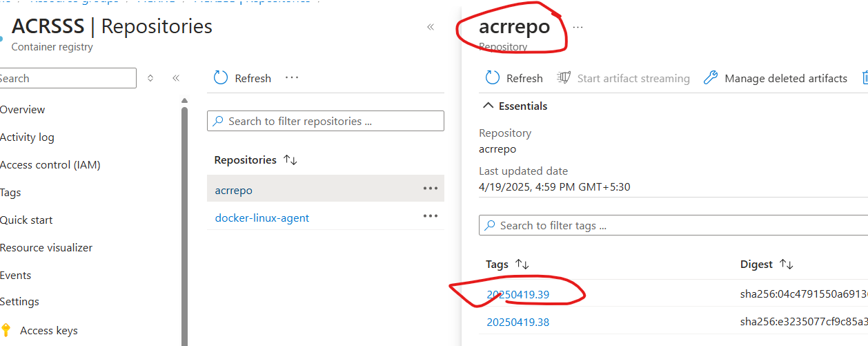The height and width of the screenshot is (346, 868).
Task: Open the ellipsis menu beside the acrrepo title
Action: coord(578,27)
